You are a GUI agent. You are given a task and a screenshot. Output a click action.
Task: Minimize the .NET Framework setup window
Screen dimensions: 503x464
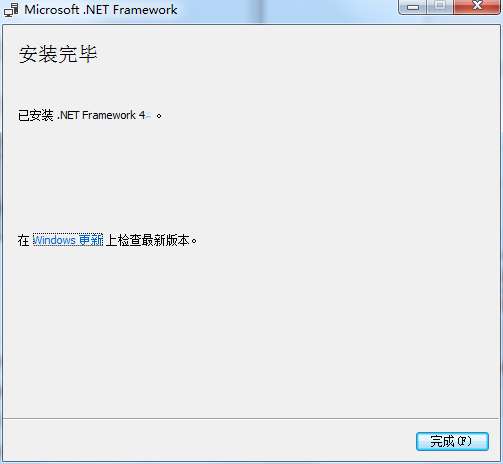pos(413,7)
